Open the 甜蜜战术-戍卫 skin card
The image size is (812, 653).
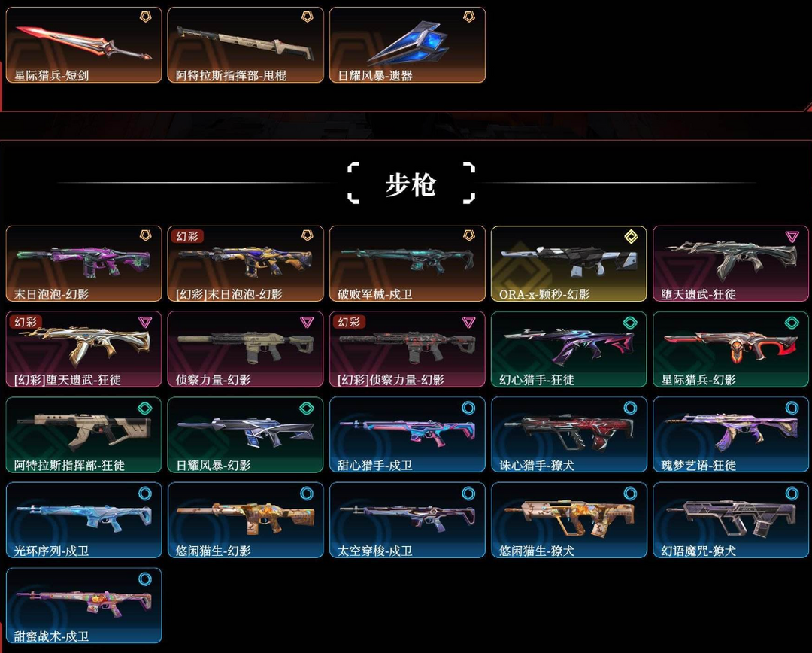tap(84, 606)
